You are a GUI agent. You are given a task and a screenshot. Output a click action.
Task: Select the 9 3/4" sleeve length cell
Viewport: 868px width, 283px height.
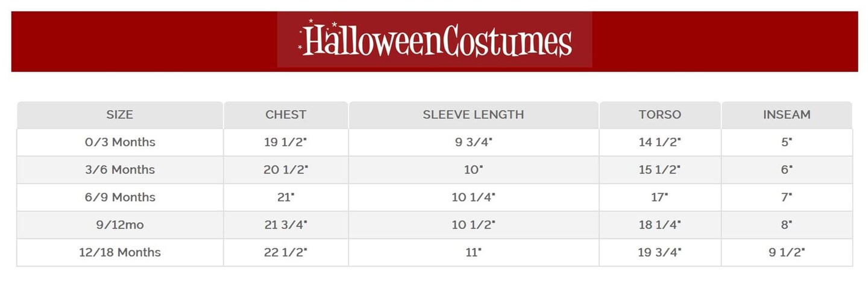tap(473, 142)
